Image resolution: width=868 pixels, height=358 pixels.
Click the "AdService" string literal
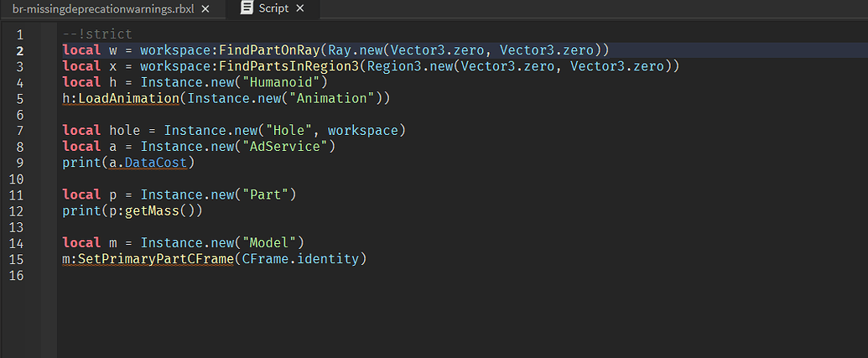click(x=285, y=147)
